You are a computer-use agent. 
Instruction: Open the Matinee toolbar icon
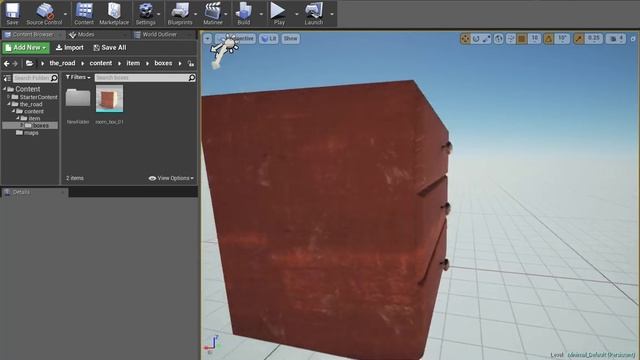[x=213, y=13]
